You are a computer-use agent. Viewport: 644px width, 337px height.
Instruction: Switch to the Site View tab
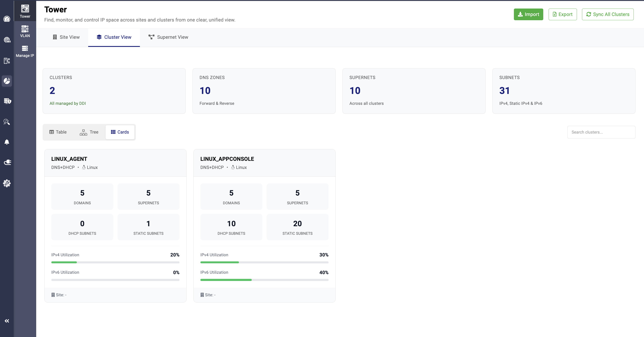[x=66, y=37]
